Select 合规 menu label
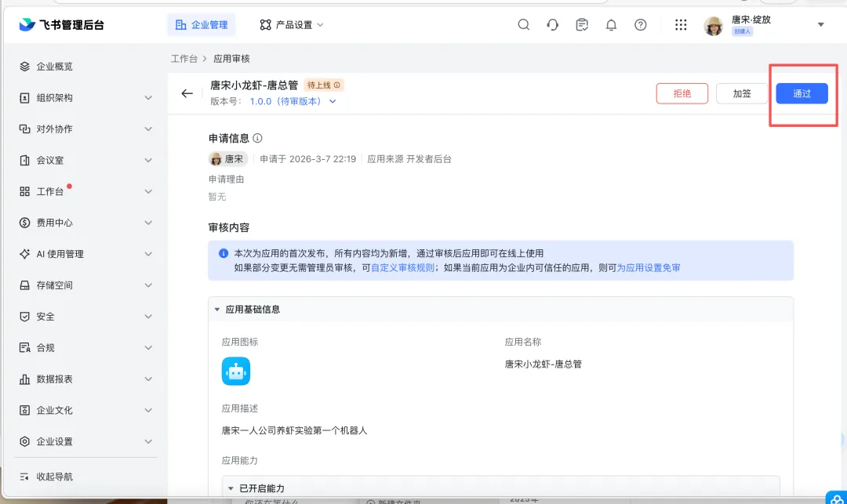The height and width of the screenshot is (504, 847). (45, 348)
